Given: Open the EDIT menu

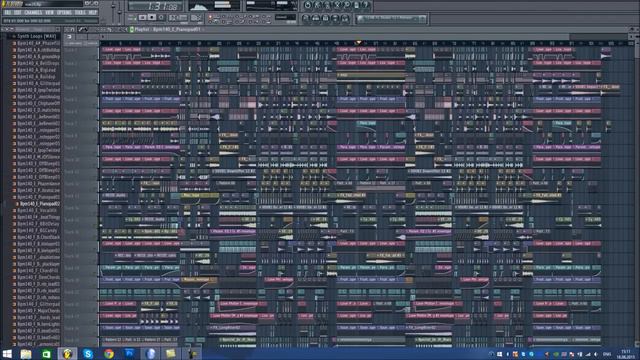Looking at the screenshot, I should point(18,13).
